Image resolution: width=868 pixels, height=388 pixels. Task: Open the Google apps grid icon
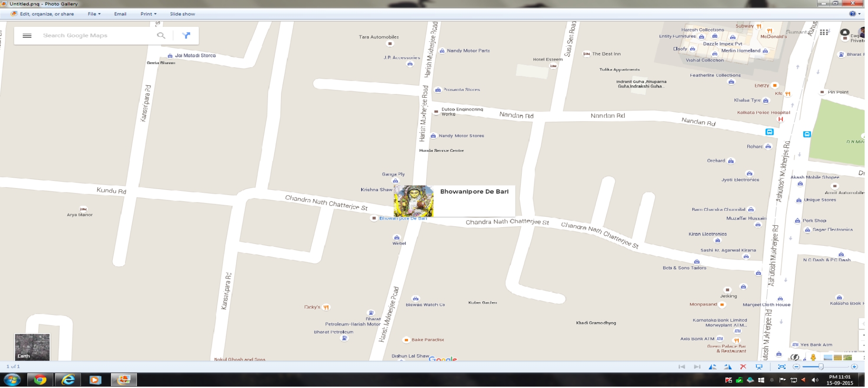pyautogui.click(x=824, y=33)
